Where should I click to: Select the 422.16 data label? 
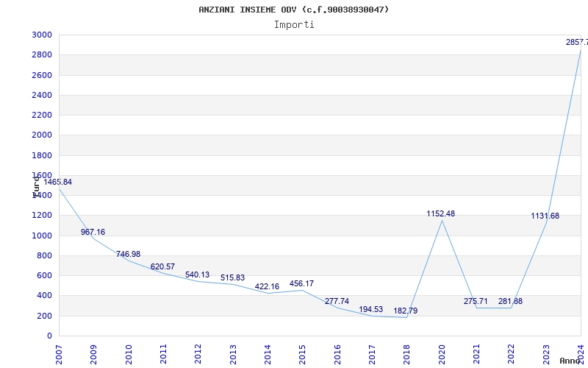coord(267,287)
